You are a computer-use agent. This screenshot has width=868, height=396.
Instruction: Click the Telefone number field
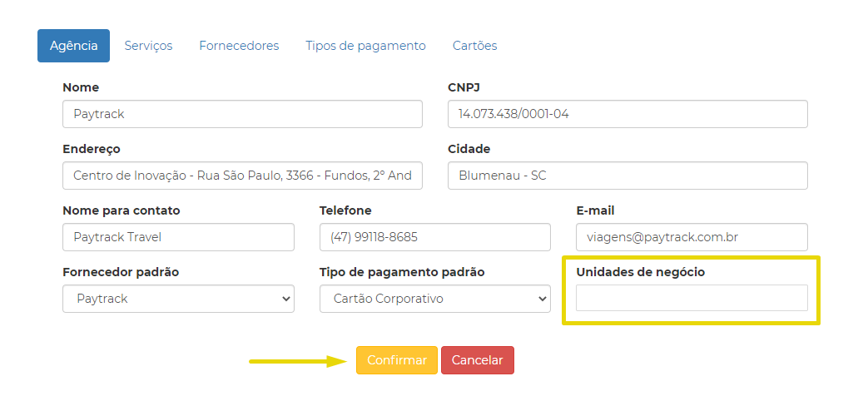point(435,237)
